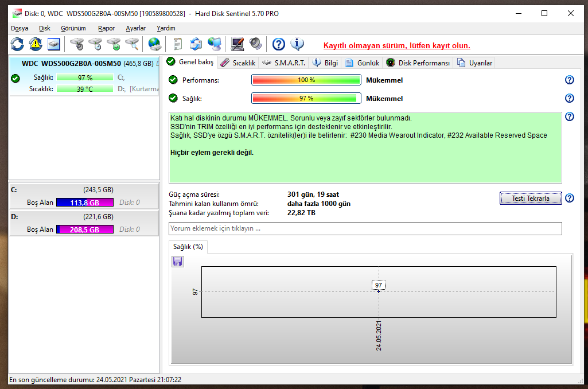Click the 'daha fazla 1000 gün' lifetime value
This screenshot has width=588, height=389.
(319, 204)
